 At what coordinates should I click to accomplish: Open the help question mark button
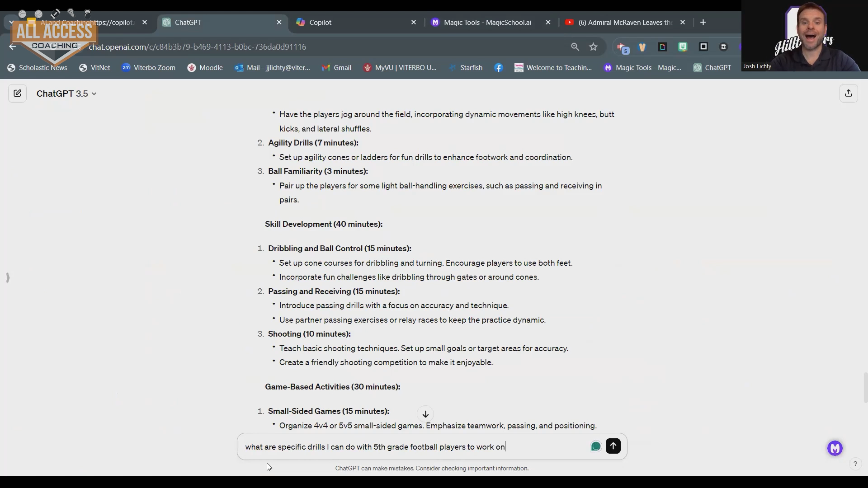(855, 464)
